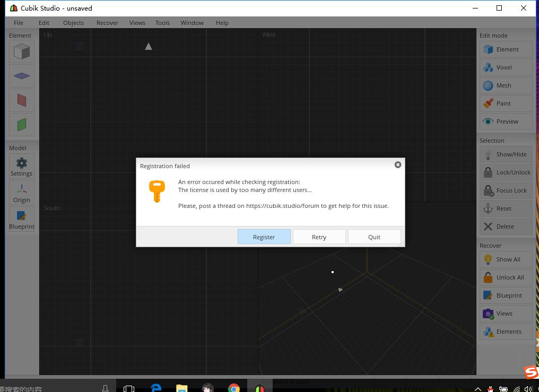Close the Registration failed dialog
This screenshot has height=392, width=539.
tap(398, 165)
